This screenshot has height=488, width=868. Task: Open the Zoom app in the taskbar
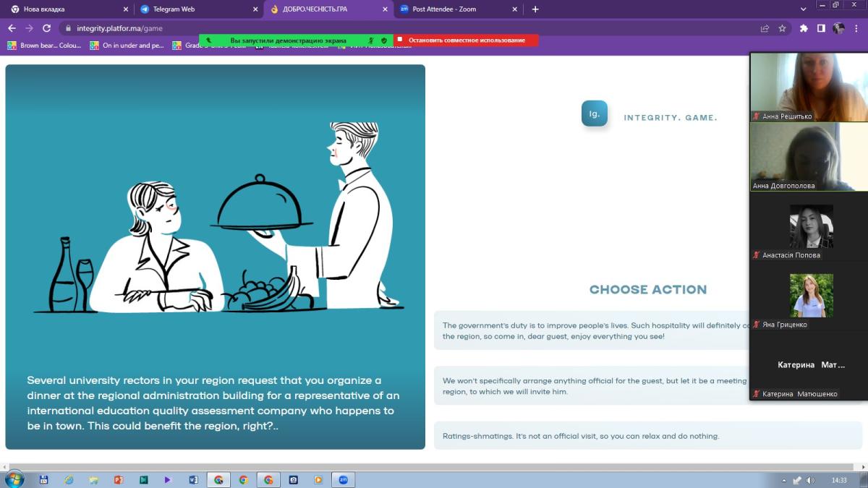pyautogui.click(x=343, y=479)
